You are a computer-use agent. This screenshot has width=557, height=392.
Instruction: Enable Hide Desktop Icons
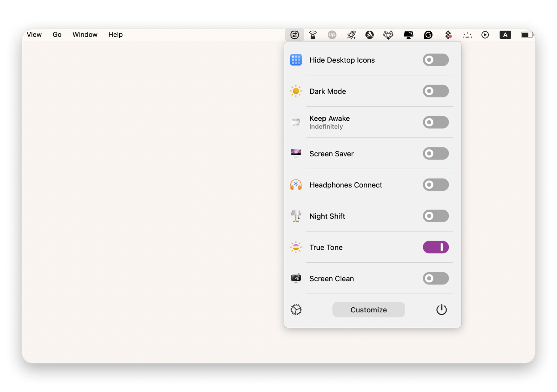(x=436, y=60)
